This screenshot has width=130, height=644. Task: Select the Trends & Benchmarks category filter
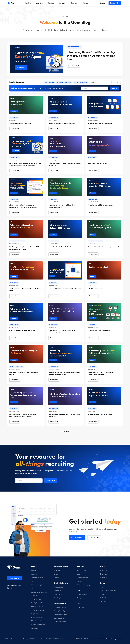[x=81, y=82]
